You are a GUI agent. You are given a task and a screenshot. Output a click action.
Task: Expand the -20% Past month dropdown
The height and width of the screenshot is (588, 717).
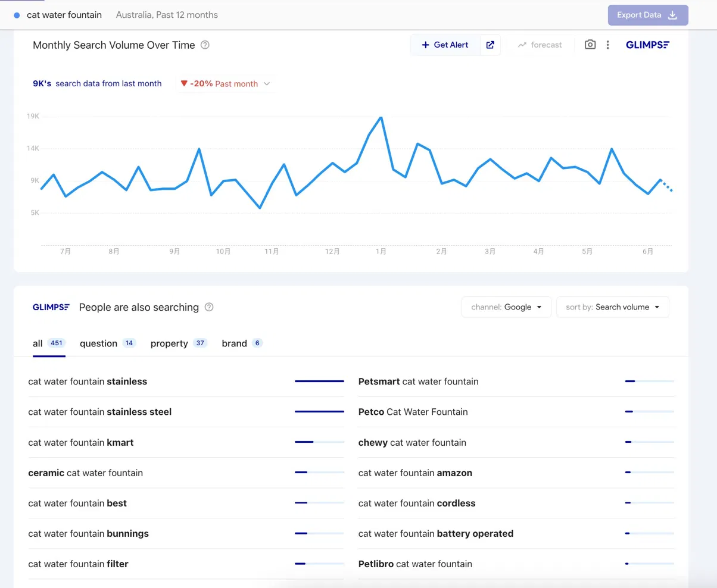coord(226,84)
